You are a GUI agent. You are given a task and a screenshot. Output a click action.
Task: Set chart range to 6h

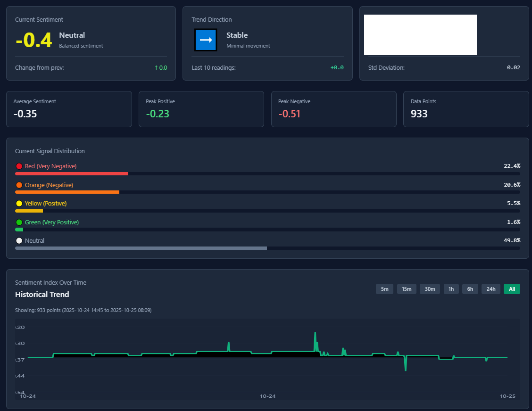coord(470,289)
